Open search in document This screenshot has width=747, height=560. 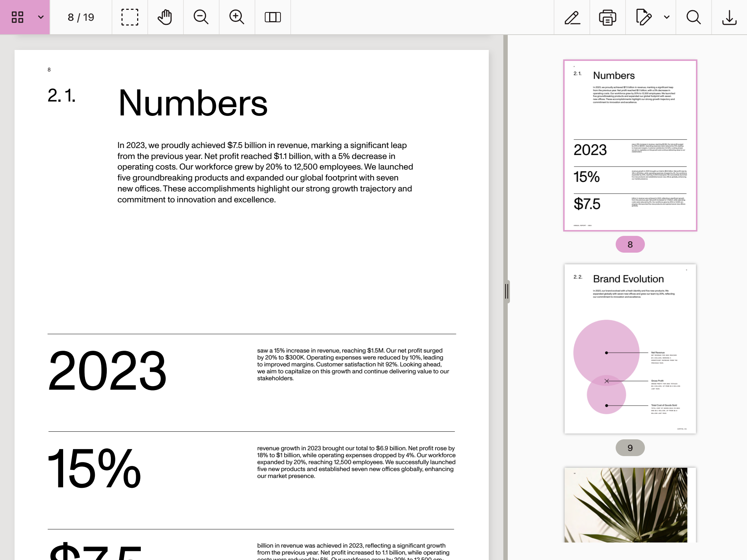click(x=693, y=17)
